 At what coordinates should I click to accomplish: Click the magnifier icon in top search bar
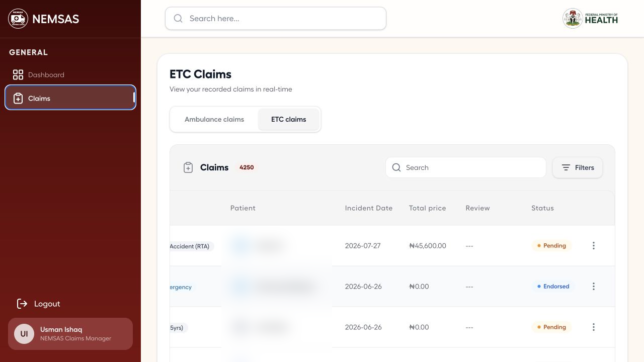coord(178,19)
